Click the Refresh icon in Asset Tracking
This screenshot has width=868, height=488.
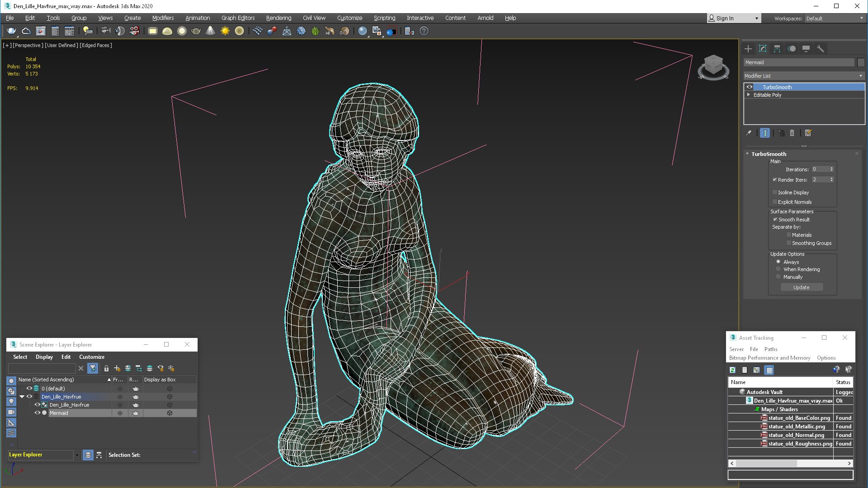point(732,370)
